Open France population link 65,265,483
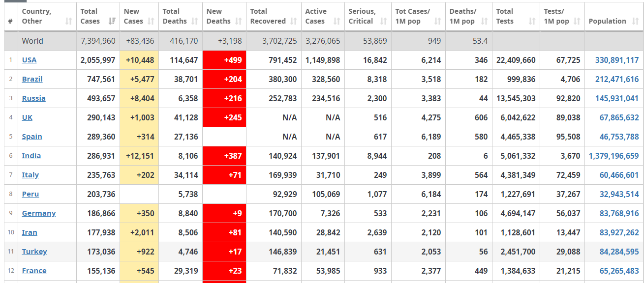 click(619, 271)
